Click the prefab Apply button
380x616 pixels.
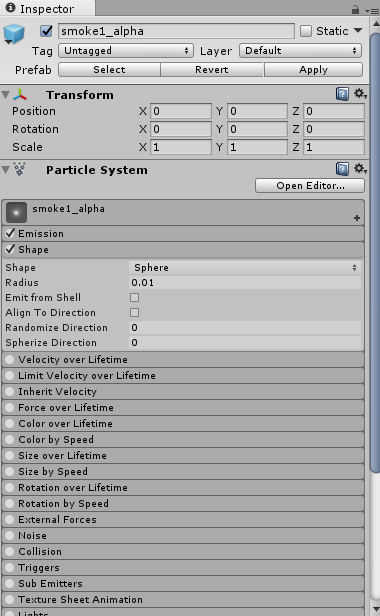coord(313,70)
